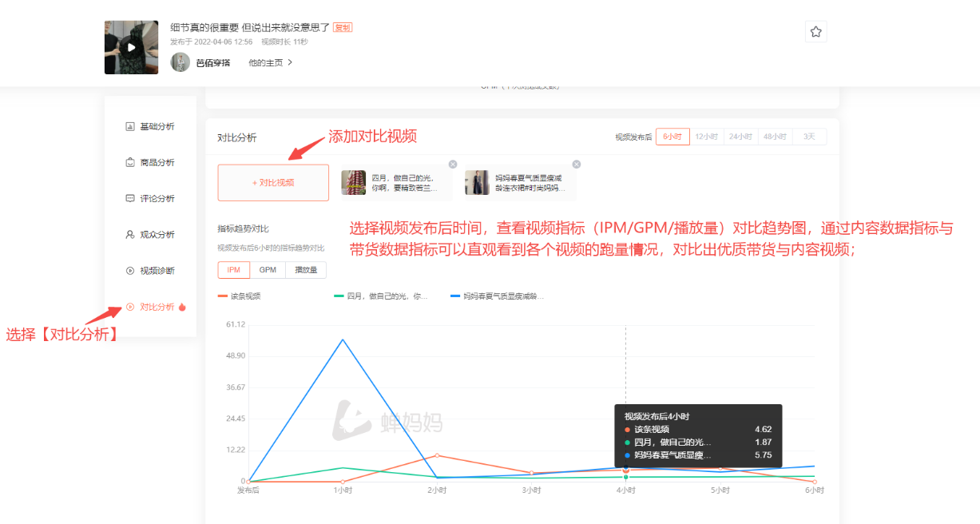Toggle the 妈妈春夏气质显瘦 legend series

pos(497,296)
